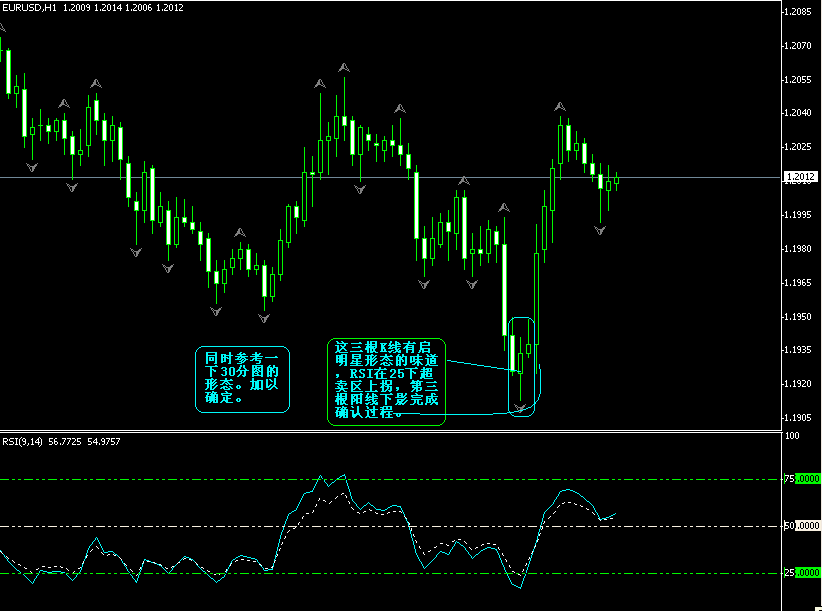
Task: Click the RSI 50.0000 level label
Action: click(802, 526)
